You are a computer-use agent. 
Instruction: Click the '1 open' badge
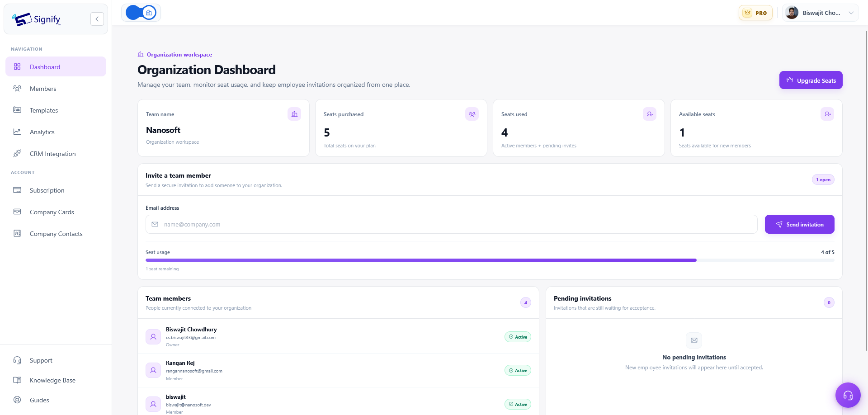point(823,179)
